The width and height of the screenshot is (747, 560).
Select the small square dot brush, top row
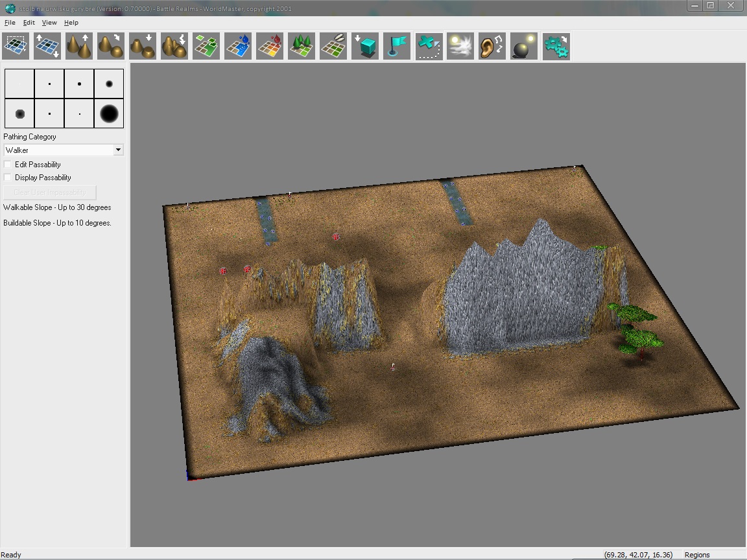[x=49, y=84]
